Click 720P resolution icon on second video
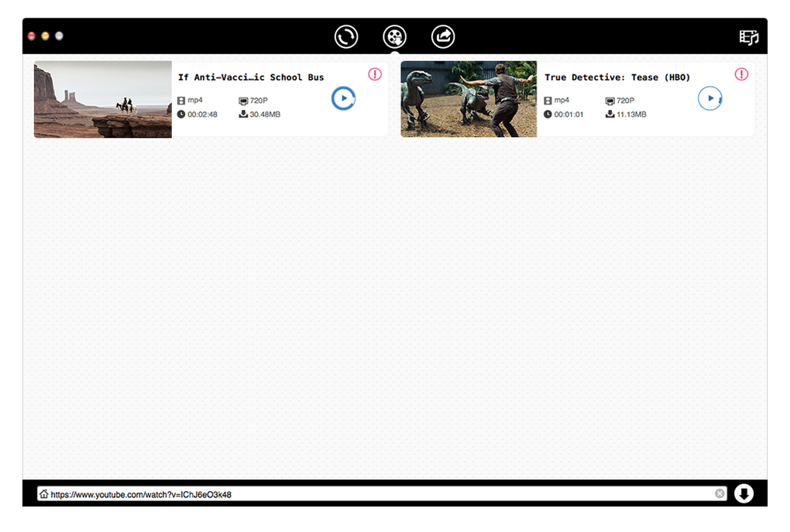This screenshot has width=790, height=532. (x=610, y=101)
